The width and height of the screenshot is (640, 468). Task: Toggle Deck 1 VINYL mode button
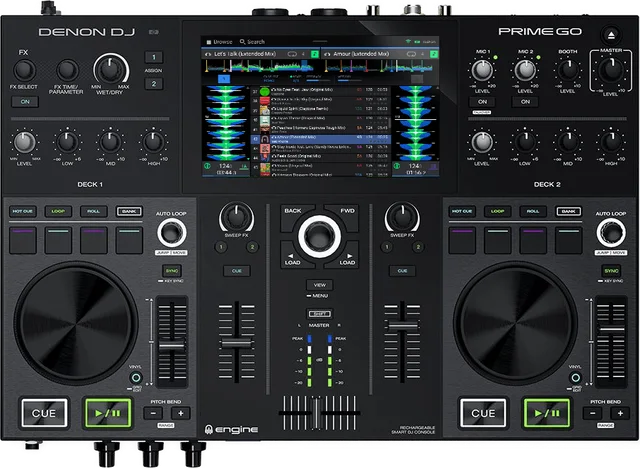(136, 377)
